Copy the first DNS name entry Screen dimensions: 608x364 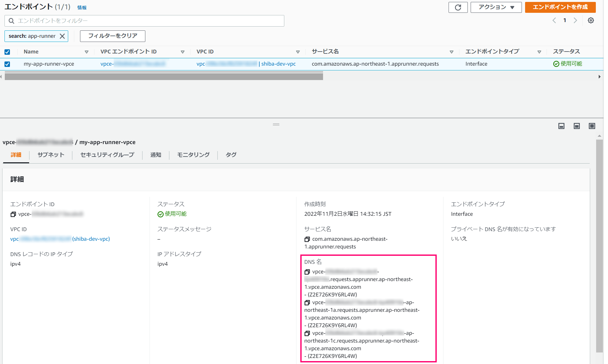click(x=307, y=272)
